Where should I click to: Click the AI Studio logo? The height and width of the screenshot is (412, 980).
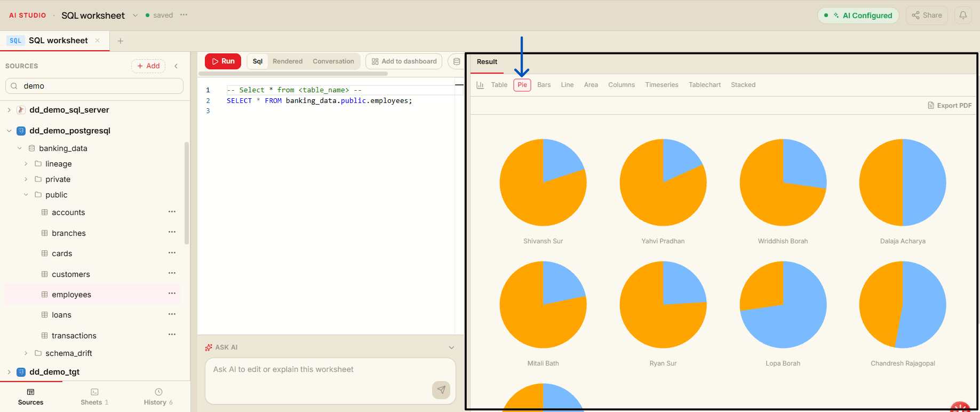28,15
